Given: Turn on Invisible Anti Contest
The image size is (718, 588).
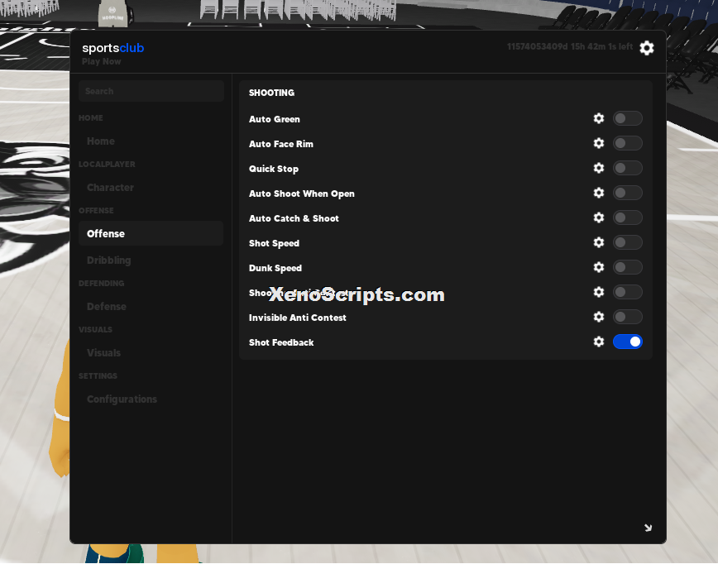Looking at the screenshot, I should point(627,317).
